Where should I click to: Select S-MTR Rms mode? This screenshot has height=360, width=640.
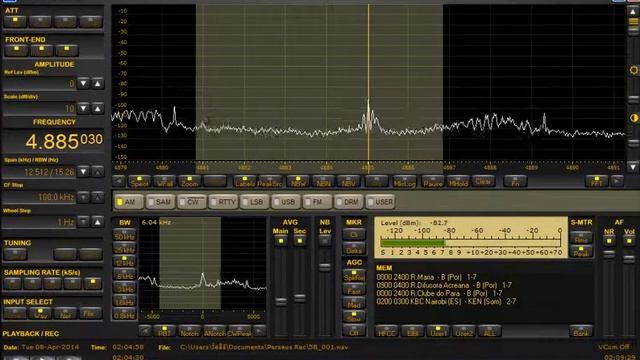pyautogui.click(x=581, y=238)
